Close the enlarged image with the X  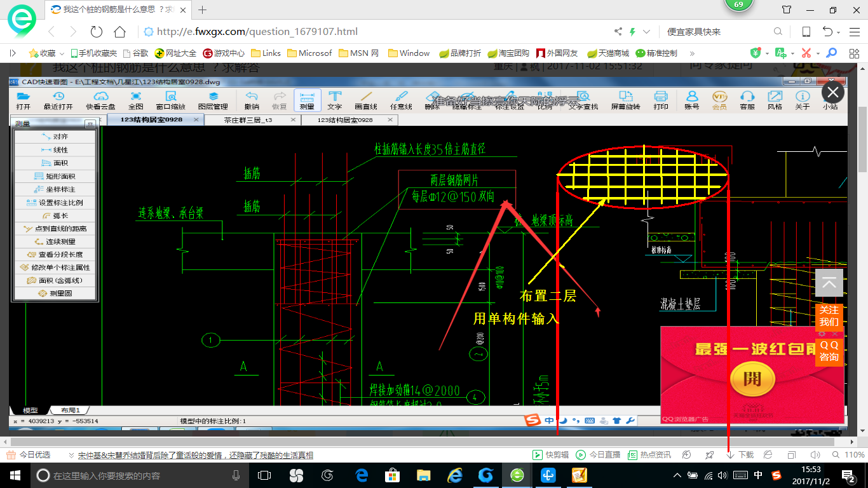coord(832,93)
